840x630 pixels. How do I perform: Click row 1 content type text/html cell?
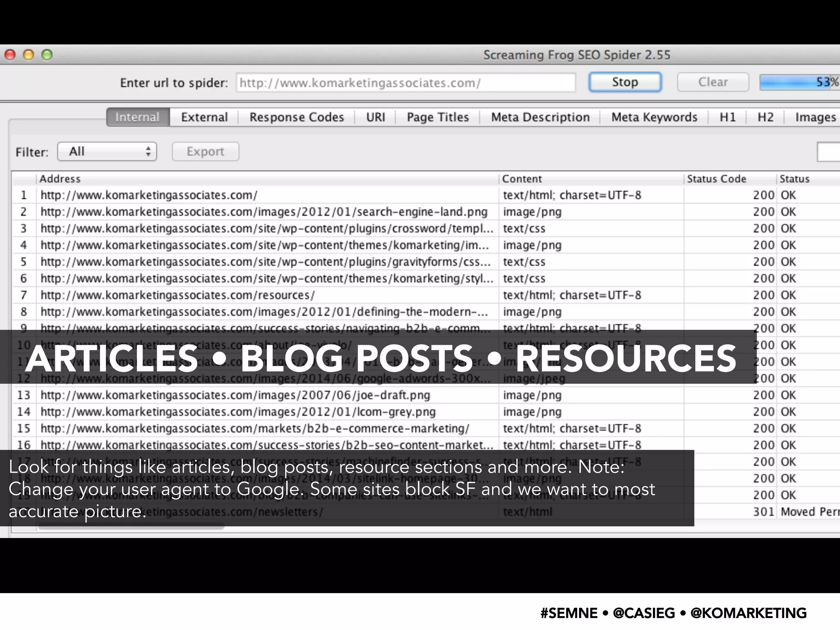point(591,195)
